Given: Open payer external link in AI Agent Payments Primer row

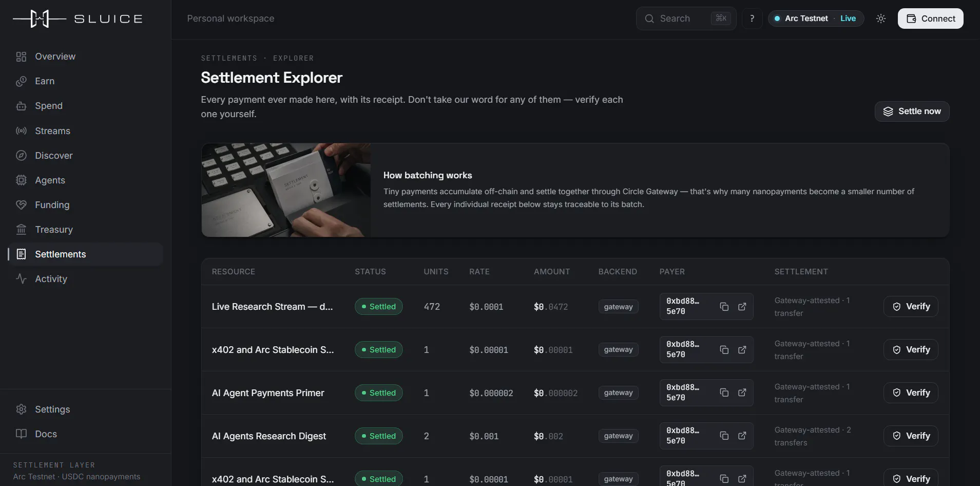Looking at the screenshot, I should pos(742,392).
